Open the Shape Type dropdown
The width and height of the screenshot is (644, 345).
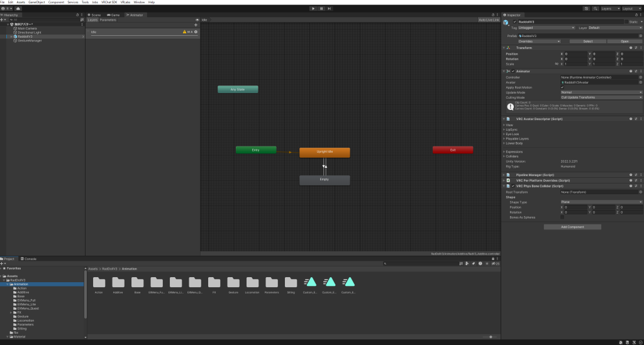click(x=601, y=202)
